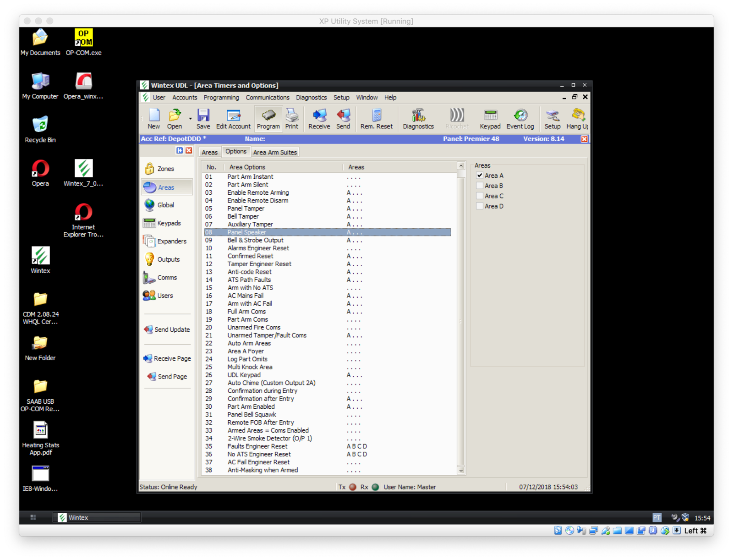733x560 pixels.
Task: Uncheck the Area A checkbox
Action: 480,176
